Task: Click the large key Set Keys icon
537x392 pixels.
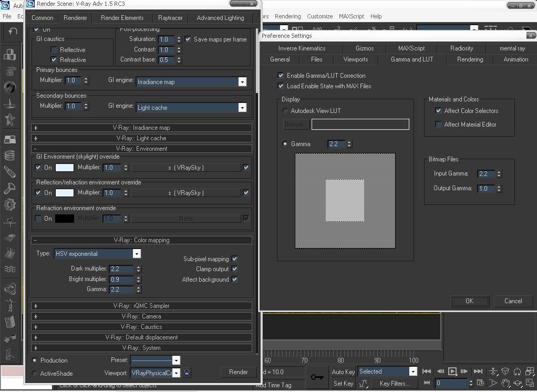Action: tap(317, 377)
